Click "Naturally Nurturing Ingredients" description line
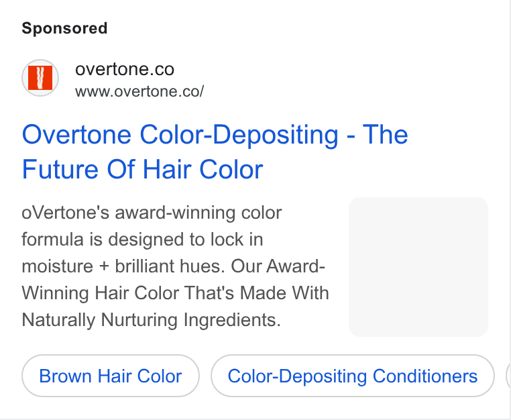 tap(151, 320)
